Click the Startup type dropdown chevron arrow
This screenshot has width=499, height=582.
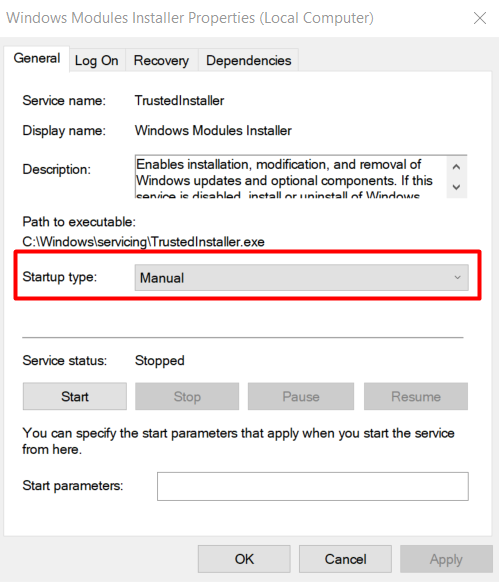click(457, 278)
